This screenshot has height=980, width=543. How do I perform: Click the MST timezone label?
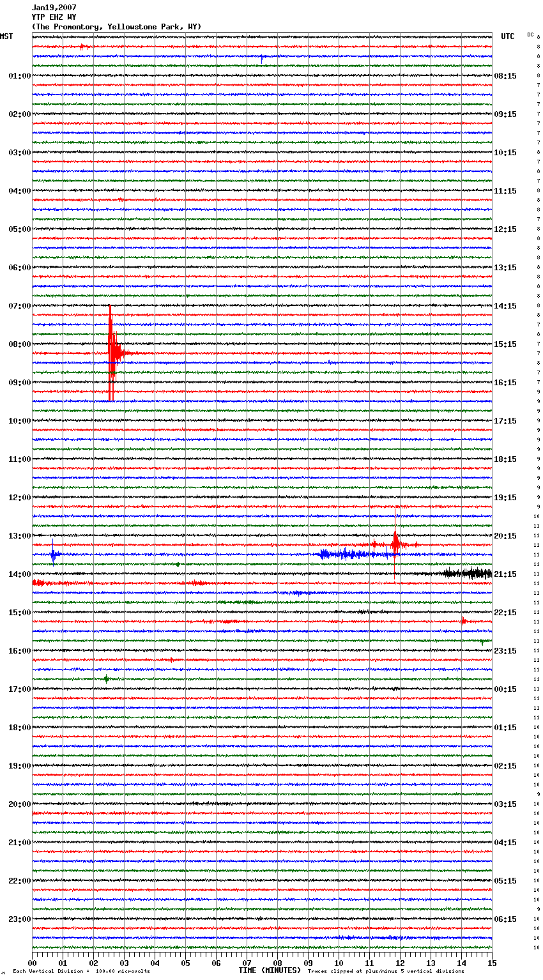(x=6, y=36)
